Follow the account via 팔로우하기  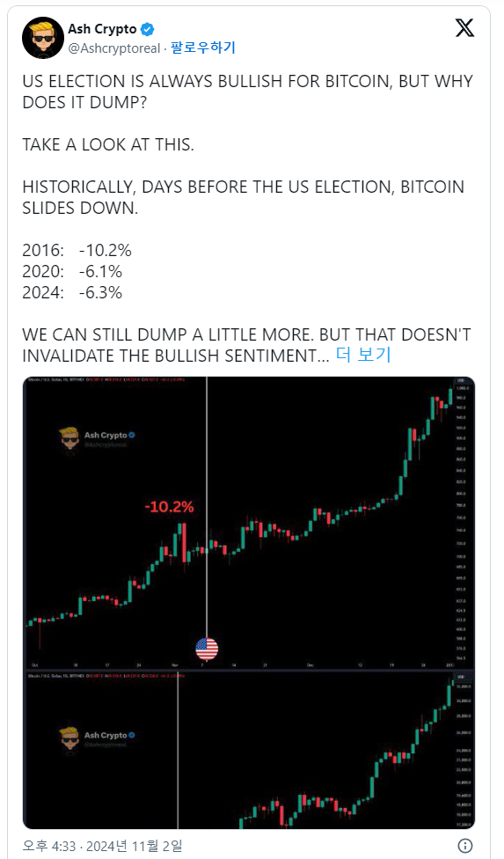click(x=202, y=48)
